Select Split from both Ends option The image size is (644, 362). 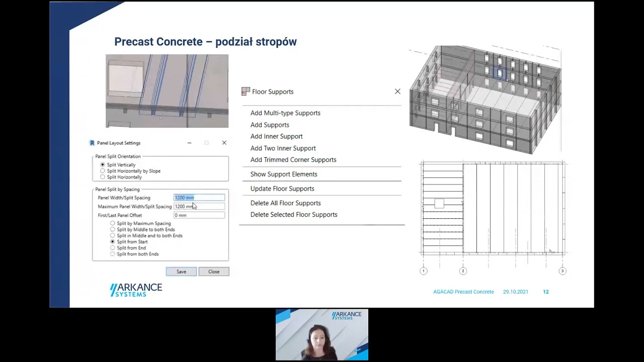click(113, 254)
